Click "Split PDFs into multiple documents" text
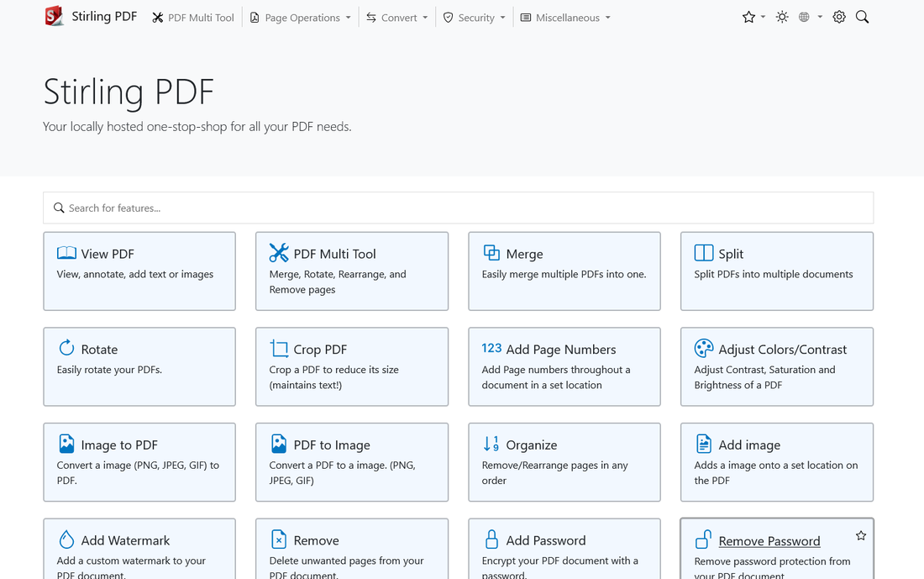Viewport: 924px width, 579px height. point(773,274)
